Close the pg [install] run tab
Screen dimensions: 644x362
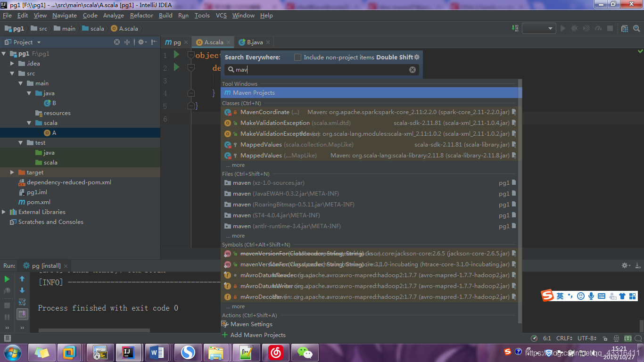[x=66, y=266]
